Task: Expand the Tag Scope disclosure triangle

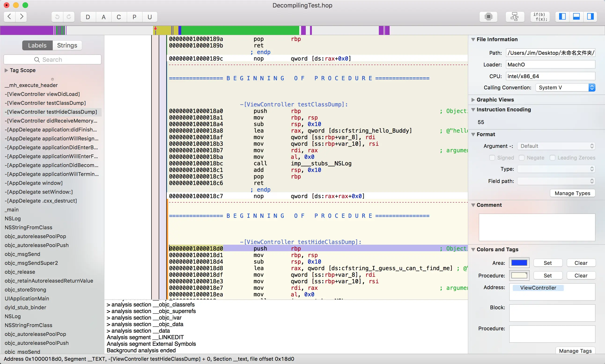Action: [x=6, y=70]
